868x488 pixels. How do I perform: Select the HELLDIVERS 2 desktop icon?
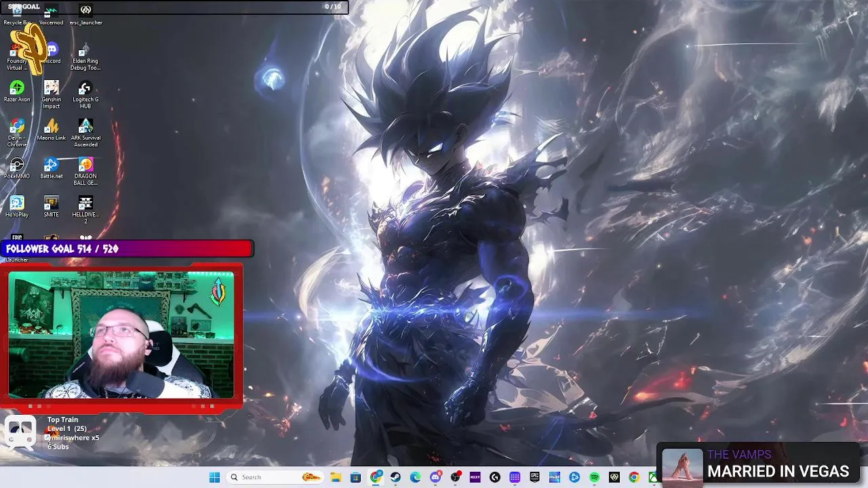tap(85, 211)
